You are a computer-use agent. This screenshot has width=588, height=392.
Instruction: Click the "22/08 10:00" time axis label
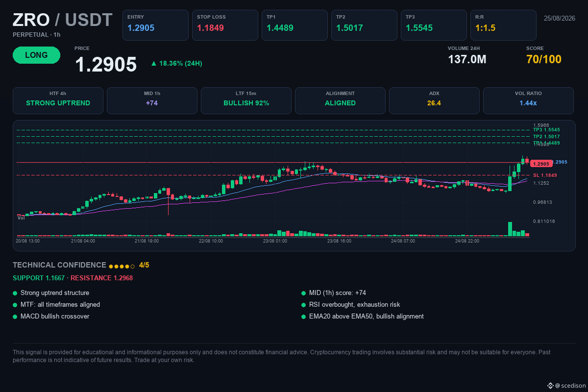tap(211, 241)
